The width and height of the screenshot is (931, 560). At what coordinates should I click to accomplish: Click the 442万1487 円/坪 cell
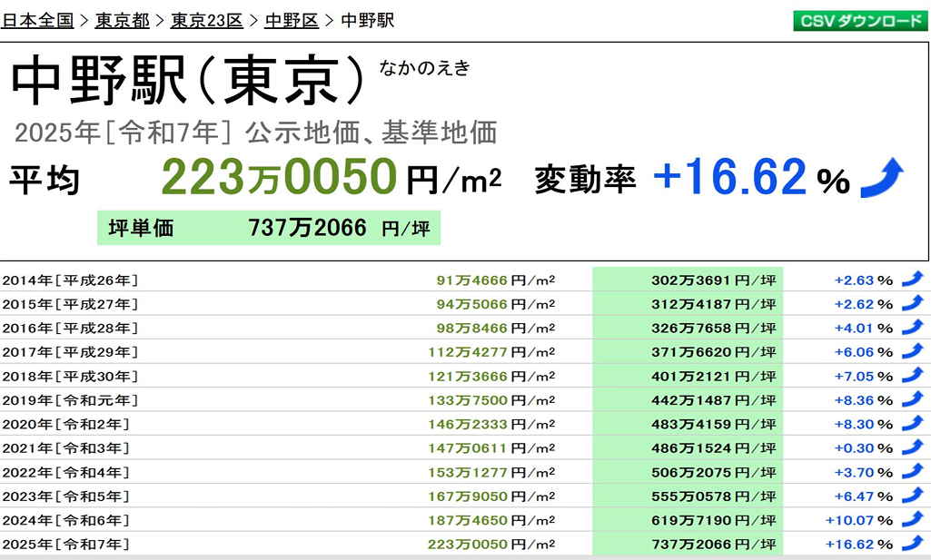(688, 400)
